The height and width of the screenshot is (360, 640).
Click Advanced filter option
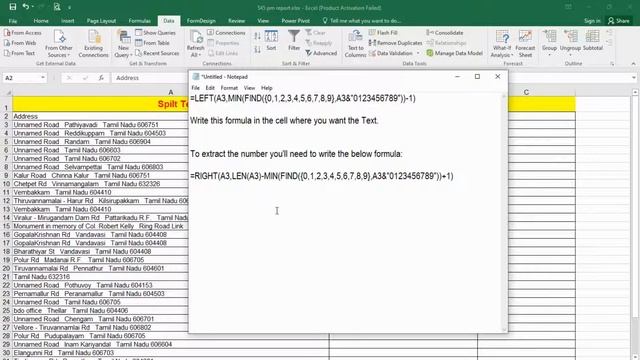pyautogui.click(x=321, y=53)
